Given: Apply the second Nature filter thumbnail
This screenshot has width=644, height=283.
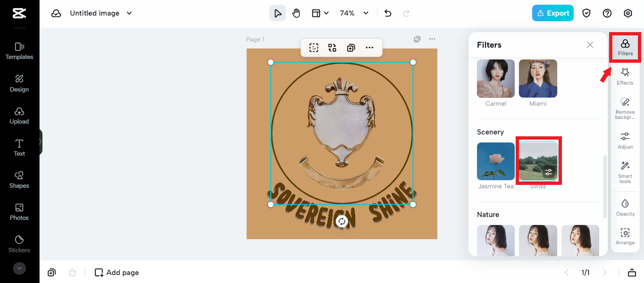Looking at the screenshot, I should (538, 241).
